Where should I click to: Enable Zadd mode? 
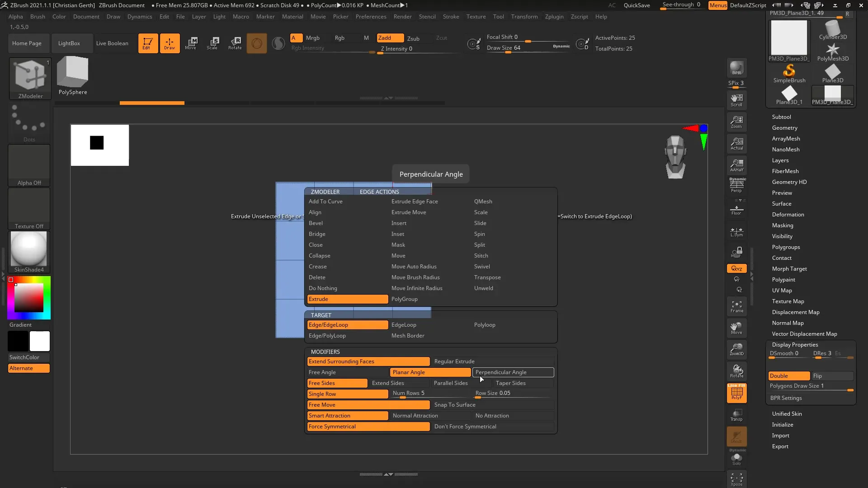[x=390, y=38]
